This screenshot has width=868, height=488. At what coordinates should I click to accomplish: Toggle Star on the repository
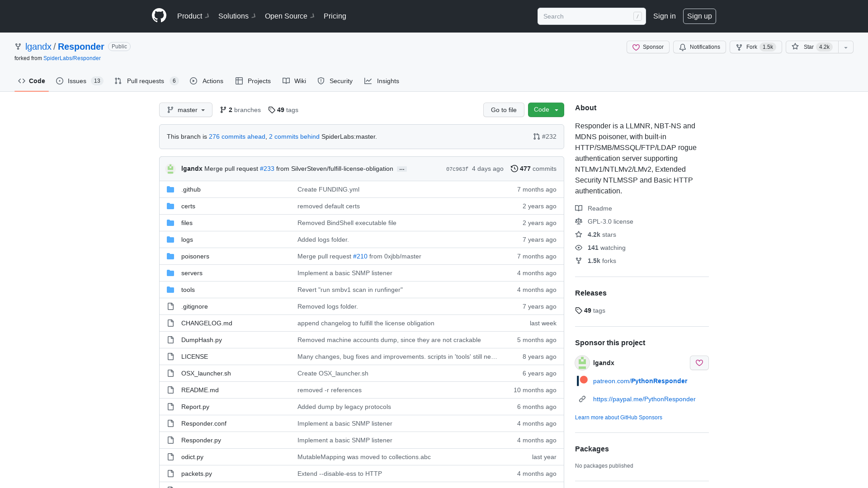tap(812, 47)
